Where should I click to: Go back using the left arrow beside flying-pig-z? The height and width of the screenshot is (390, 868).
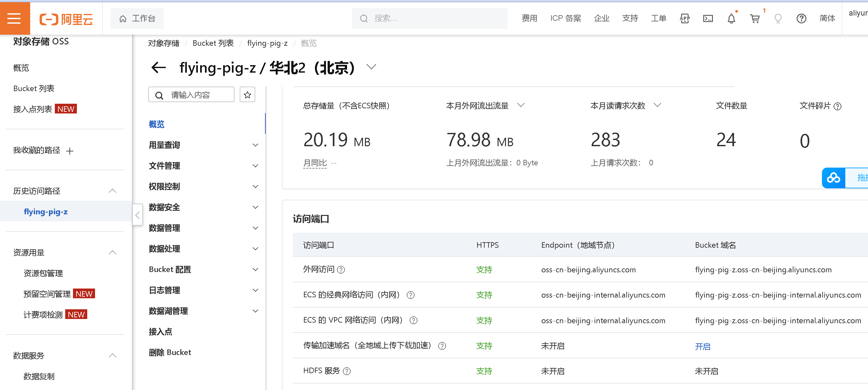(158, 68)
